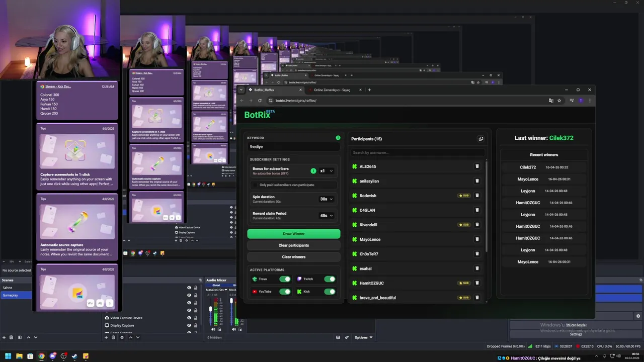Screen dimensions: 644x362
Task: Delete brave_and_beautiful with the trash icon
Action: [x=477, y=298]
